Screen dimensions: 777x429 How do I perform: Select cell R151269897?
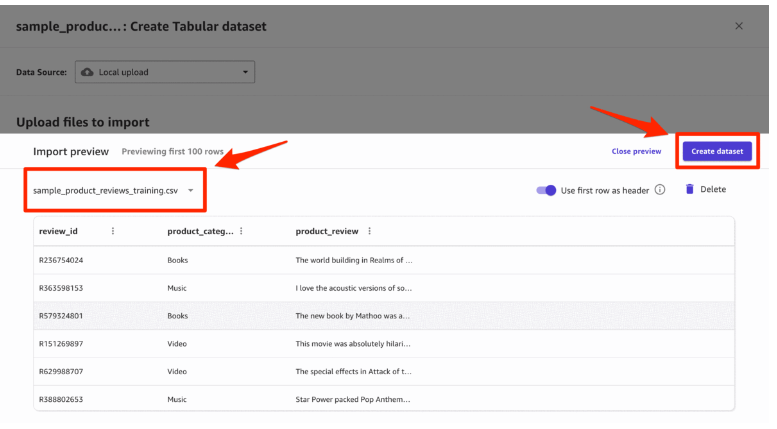(x=61, y=343)
